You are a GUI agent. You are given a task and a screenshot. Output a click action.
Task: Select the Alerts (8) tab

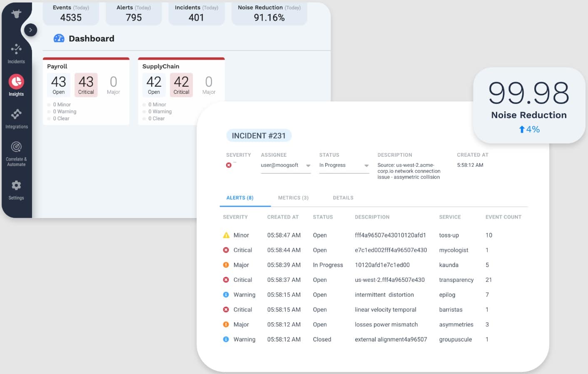point(240,198)
